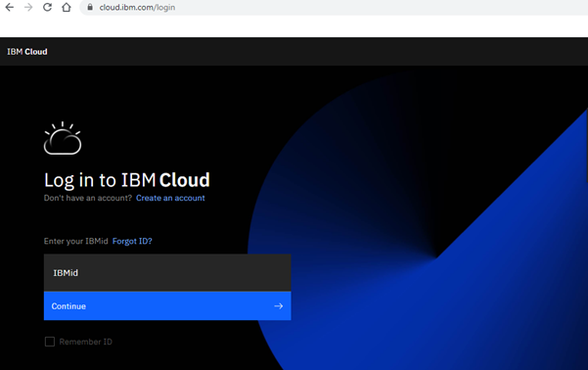View site security via the padlock icon
Image resolution: width=588 pixels, height=370 pixels.
pyautogui.click(x=90, y=7)
